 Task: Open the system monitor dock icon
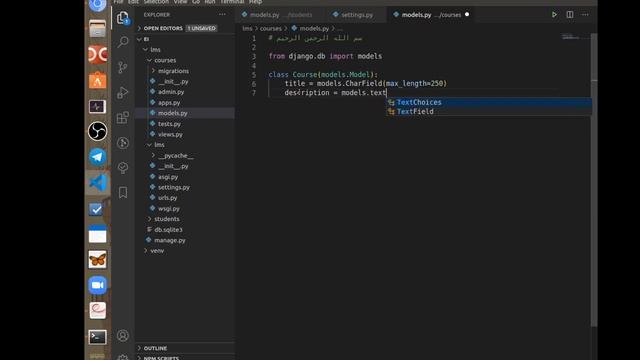[x=97, y=107]
